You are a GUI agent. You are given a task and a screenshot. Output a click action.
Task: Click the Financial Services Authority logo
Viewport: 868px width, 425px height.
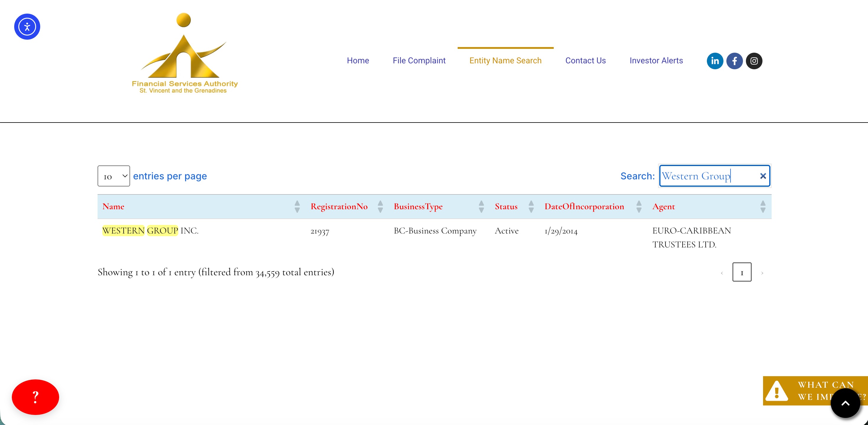tap(184, 54)
